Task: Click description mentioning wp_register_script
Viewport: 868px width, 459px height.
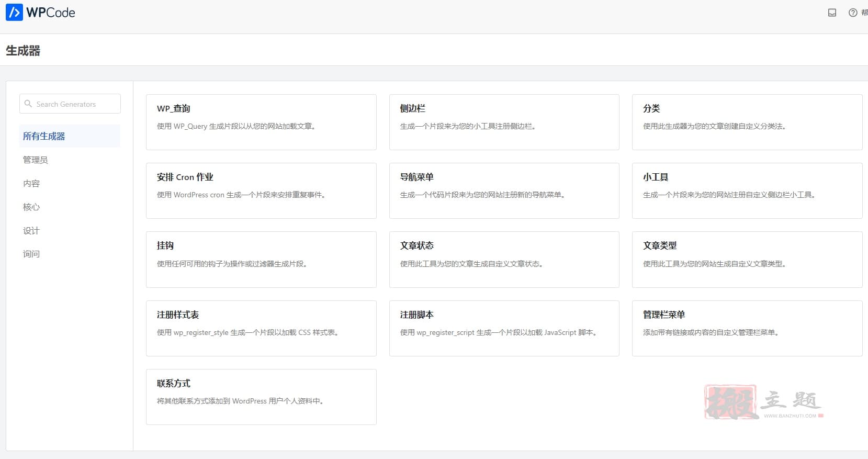Action: tap(499, 332)
